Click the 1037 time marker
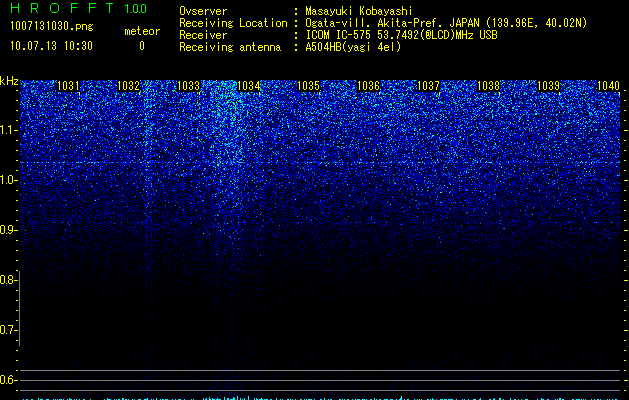Screen dimensions: 629x400 (428, 86)
